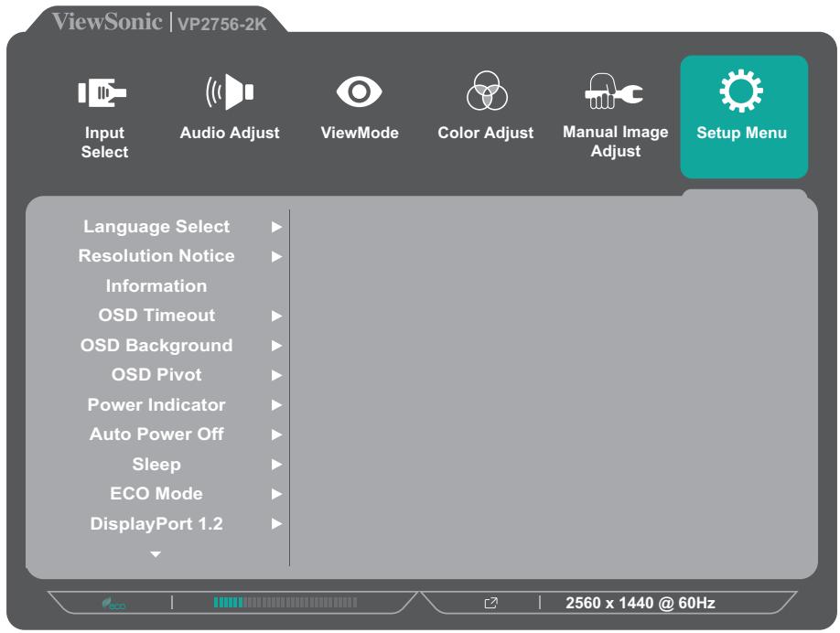Select OSD Timeout entry
Screen dimensions: 840x633
[156, 316]
